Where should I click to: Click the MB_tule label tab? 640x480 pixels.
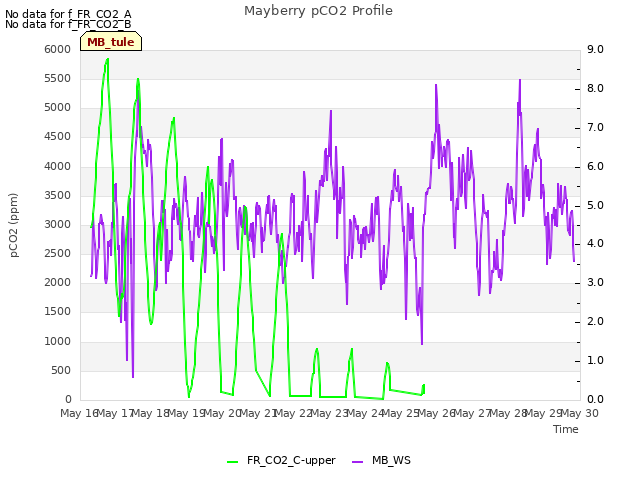pyautogui.click(x=111, y=42)
